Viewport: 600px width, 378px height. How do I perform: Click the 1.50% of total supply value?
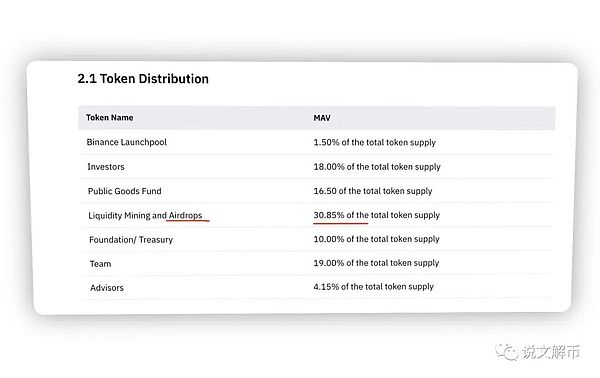pos(375,142)
